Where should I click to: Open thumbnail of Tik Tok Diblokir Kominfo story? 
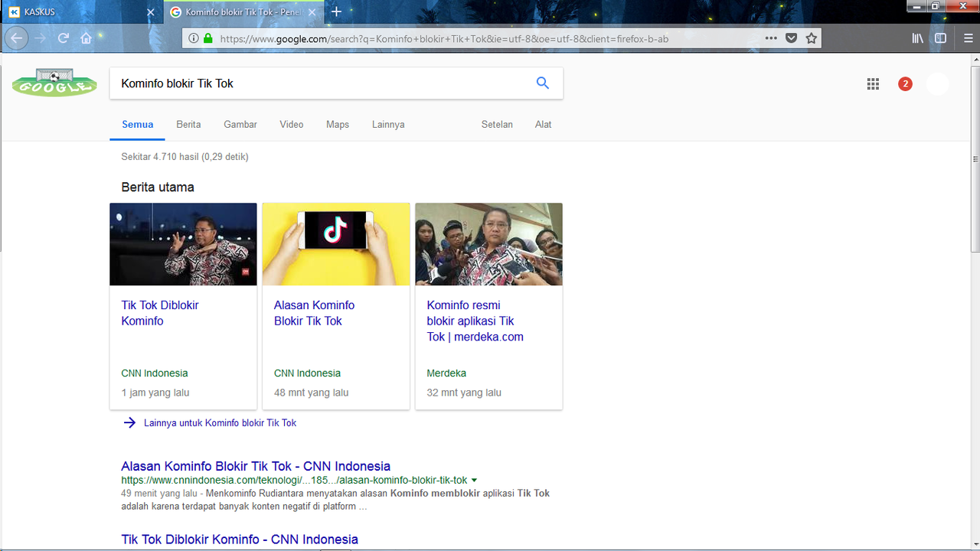pos(183,244)
